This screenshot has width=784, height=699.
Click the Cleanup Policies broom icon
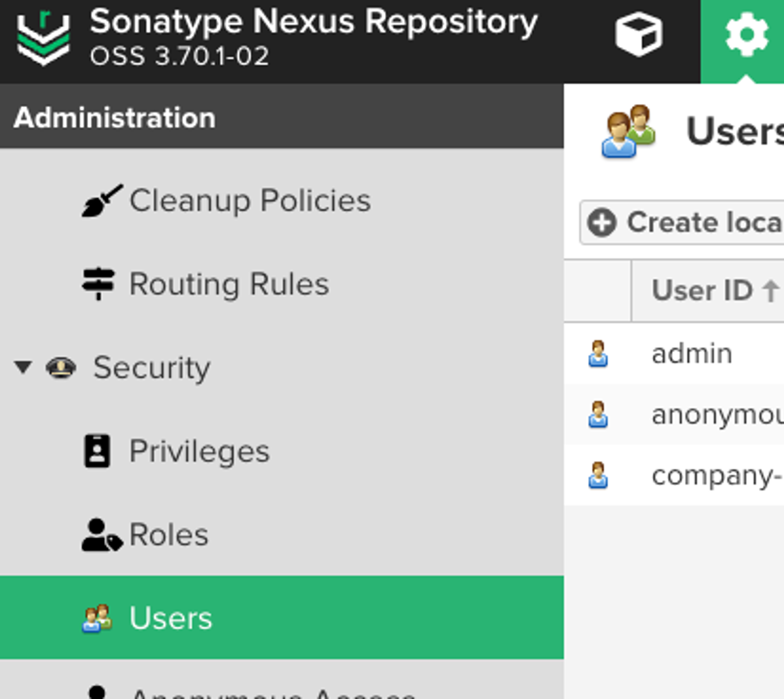pos(101,201)
